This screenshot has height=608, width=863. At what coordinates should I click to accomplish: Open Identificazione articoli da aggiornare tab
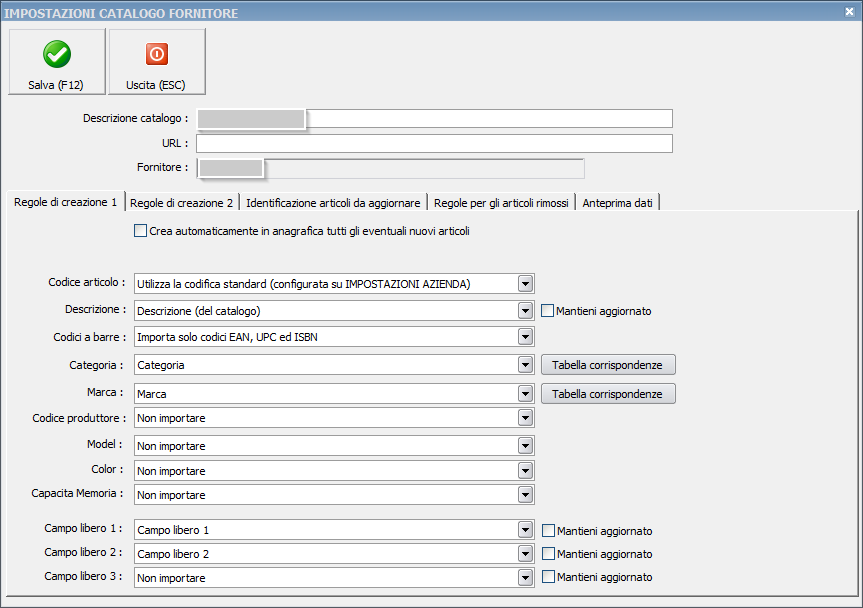[333, 203]
